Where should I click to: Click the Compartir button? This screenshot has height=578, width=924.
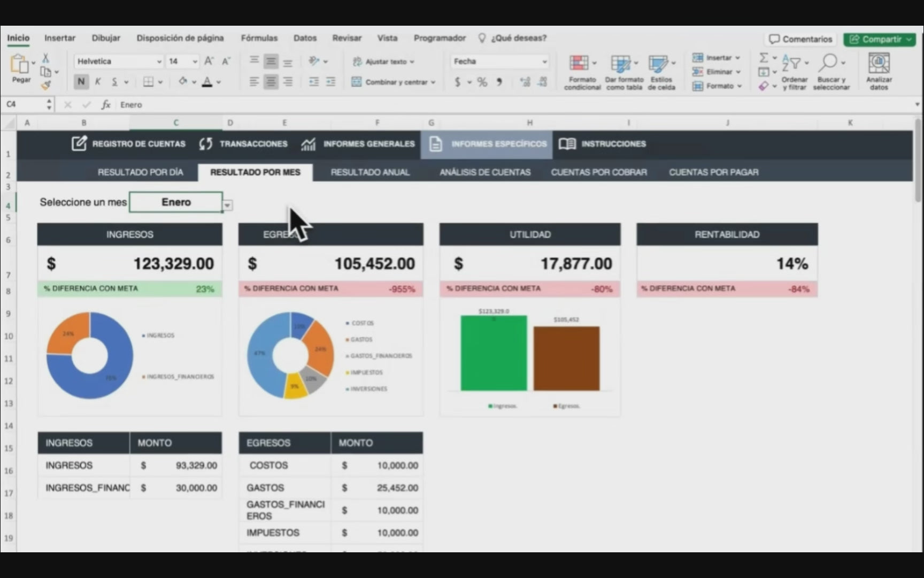[879, 39]
